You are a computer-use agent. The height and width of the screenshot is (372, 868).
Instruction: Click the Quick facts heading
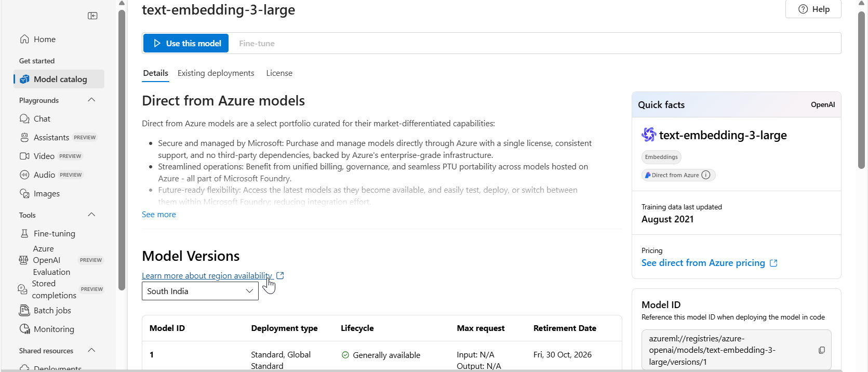661,105
